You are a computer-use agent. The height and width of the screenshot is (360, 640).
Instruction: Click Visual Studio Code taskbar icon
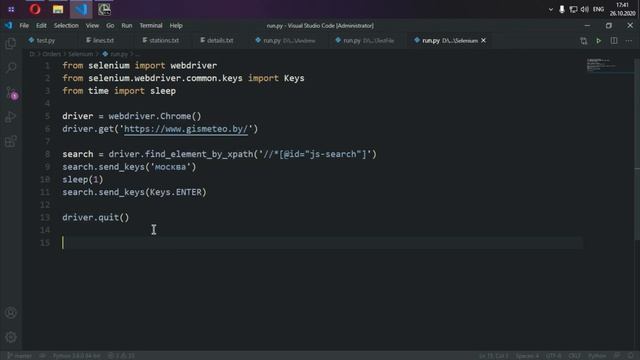tap(81, 9)
